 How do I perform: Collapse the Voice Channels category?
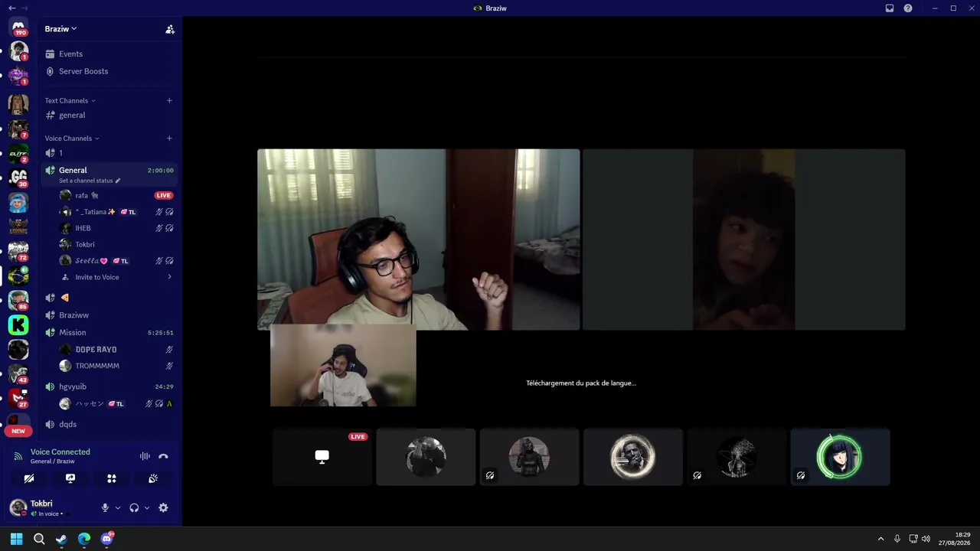pos(72,139)
